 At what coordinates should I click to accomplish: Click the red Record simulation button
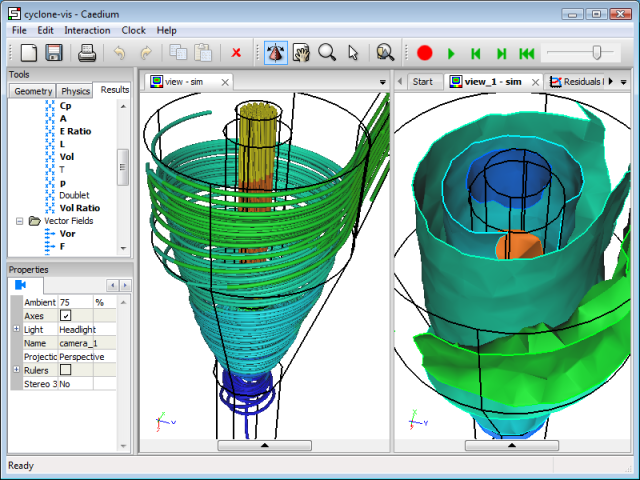(x=425, y=53)
